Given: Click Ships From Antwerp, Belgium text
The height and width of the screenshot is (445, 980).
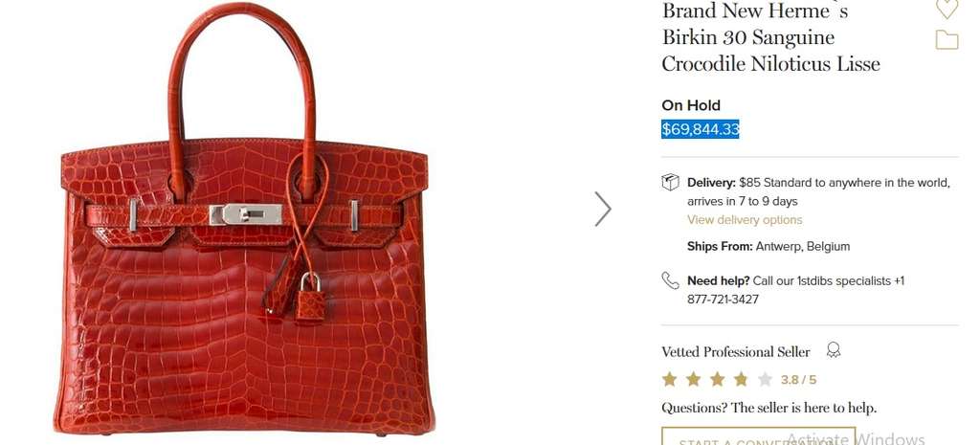Looking at the screenshot, I should [x=768, y=246].
